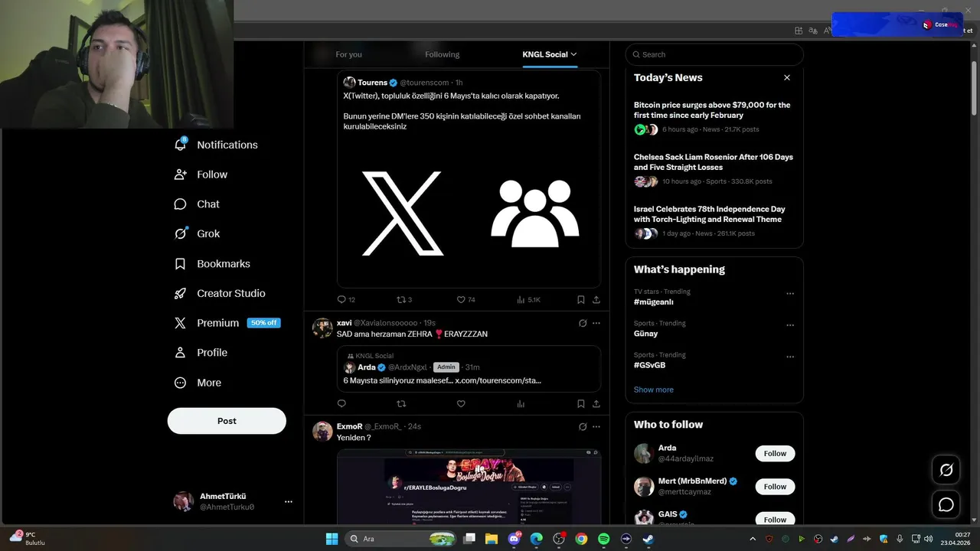This screenshot has width=980, height=551.
Task: Open the X logo image in Tourens post
Action: [x=403, y=214]
